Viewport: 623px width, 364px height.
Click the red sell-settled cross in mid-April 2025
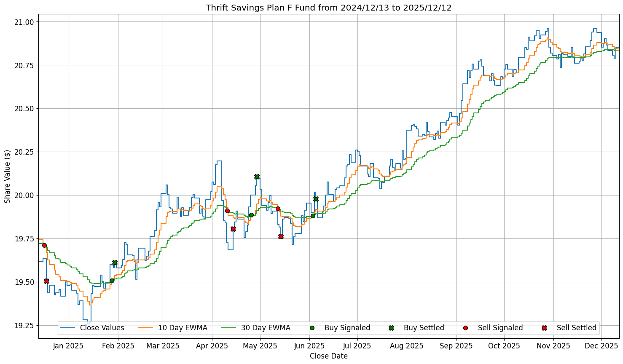pos(233,229)
